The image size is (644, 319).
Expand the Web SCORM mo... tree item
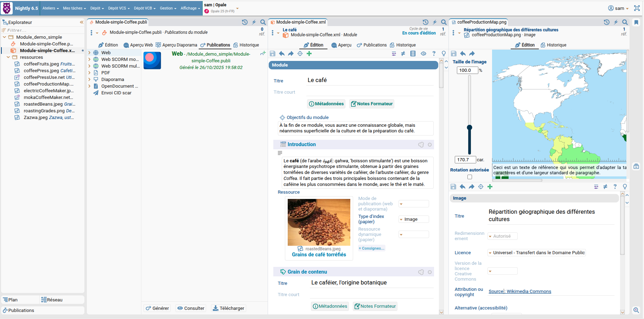[90, 60]
